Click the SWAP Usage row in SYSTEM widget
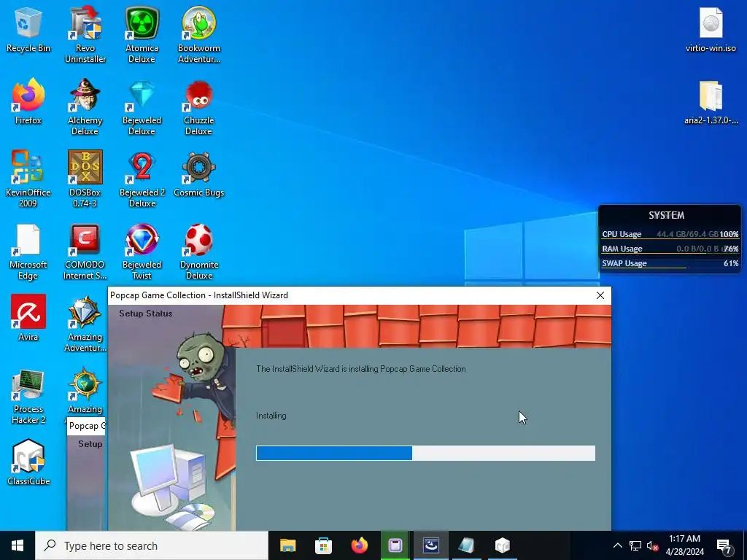This screenshot has height=560, width=747. point(670,263)
